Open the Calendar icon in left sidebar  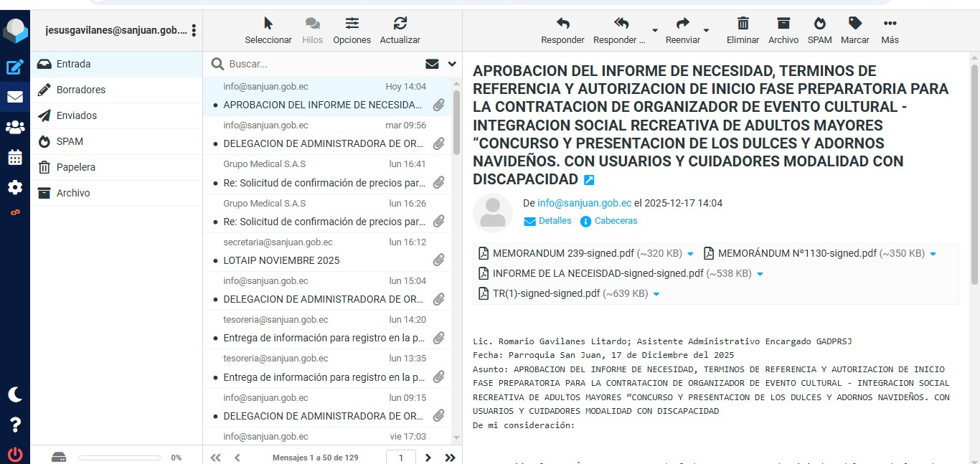(x=15, y=158)
